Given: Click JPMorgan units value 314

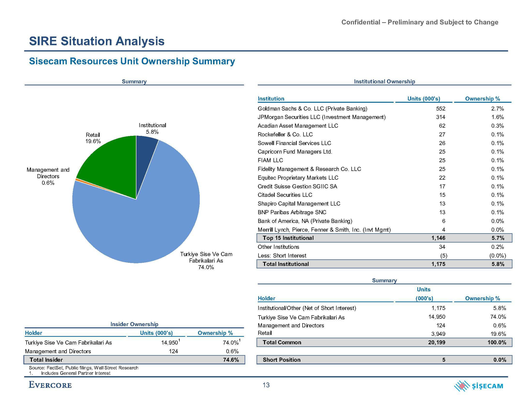Looking at the screenshot, I should [x=441, y=117].
